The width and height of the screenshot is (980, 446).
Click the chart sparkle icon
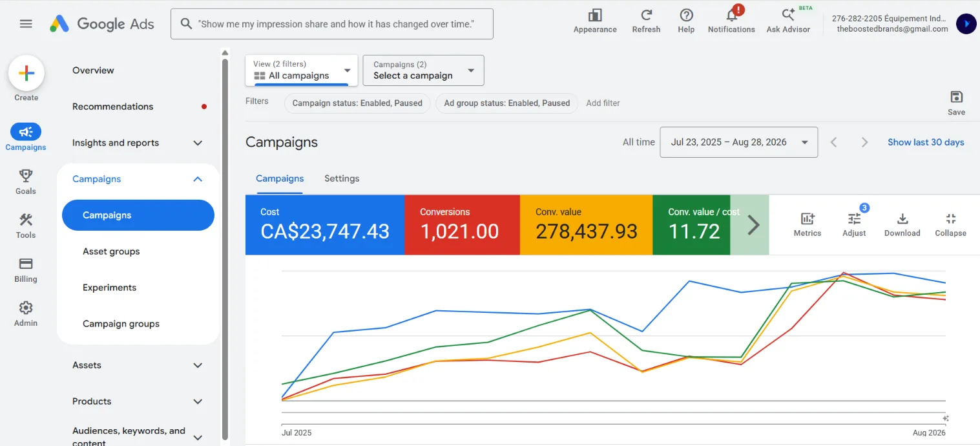tap(945, 418)
